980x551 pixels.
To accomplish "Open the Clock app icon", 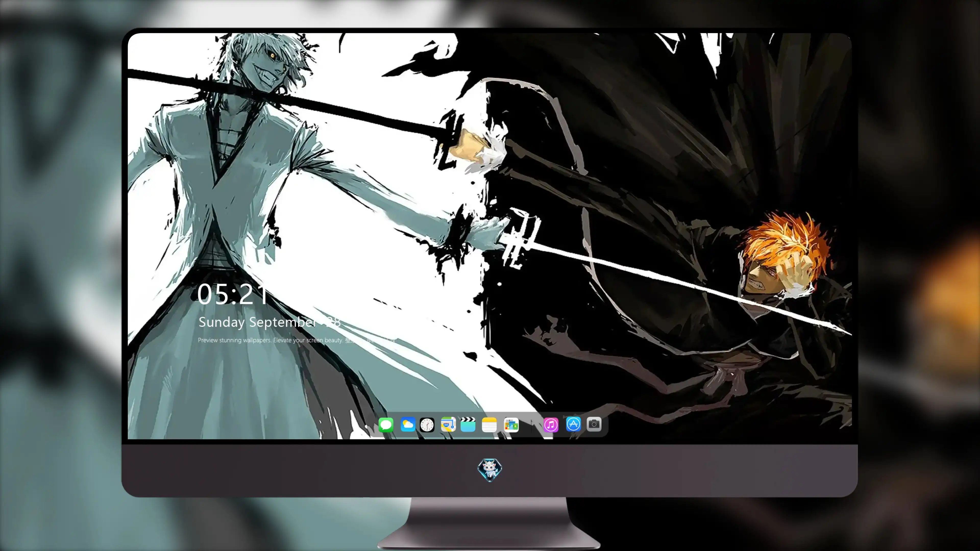I will point(427,425).
